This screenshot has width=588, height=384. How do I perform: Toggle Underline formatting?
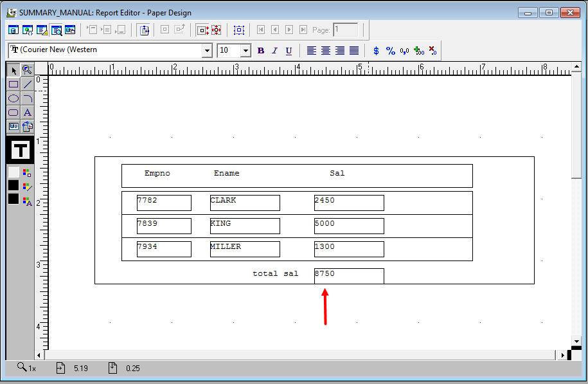click(289, 51)
